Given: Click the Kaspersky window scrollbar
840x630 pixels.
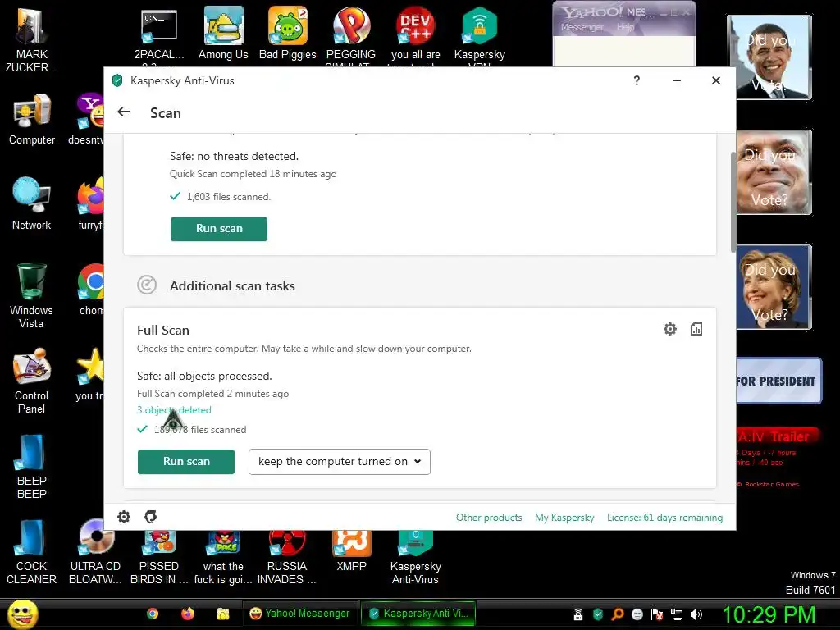Looking at the screenshot, I should coord(733,202).
